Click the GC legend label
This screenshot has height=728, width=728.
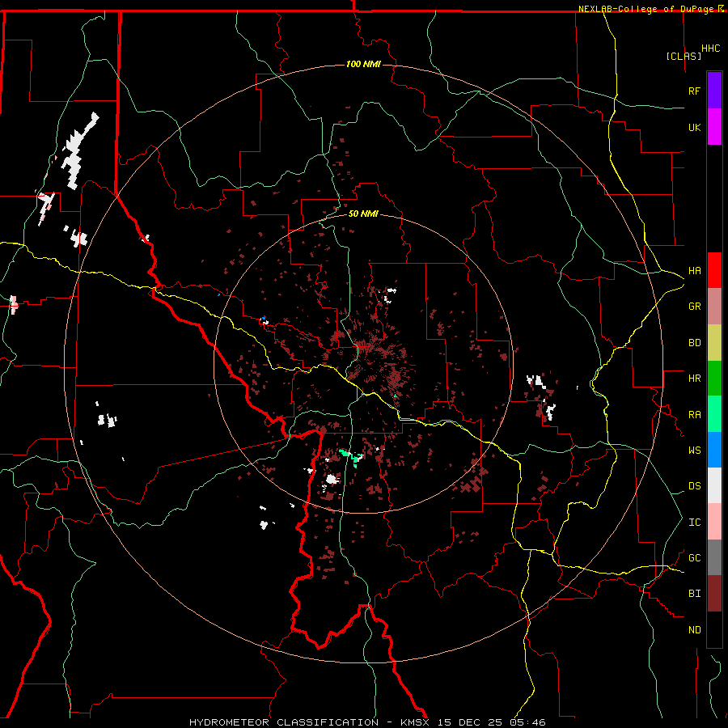click(694, 558)
